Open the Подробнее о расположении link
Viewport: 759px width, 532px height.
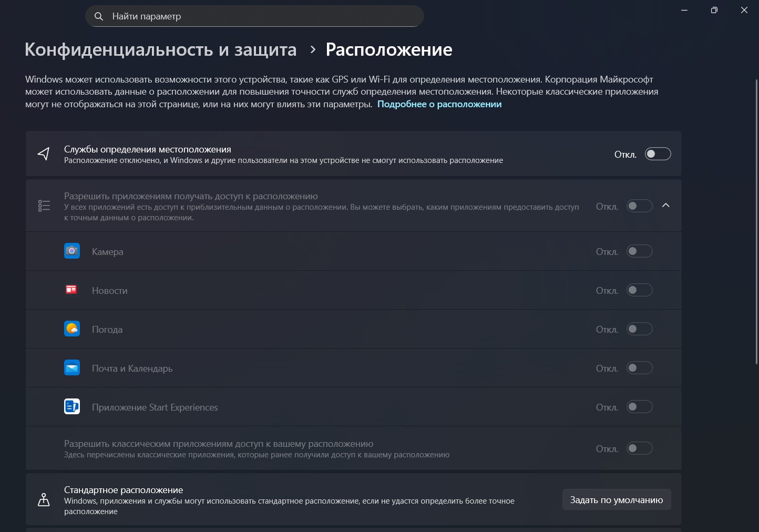(439, 104)
